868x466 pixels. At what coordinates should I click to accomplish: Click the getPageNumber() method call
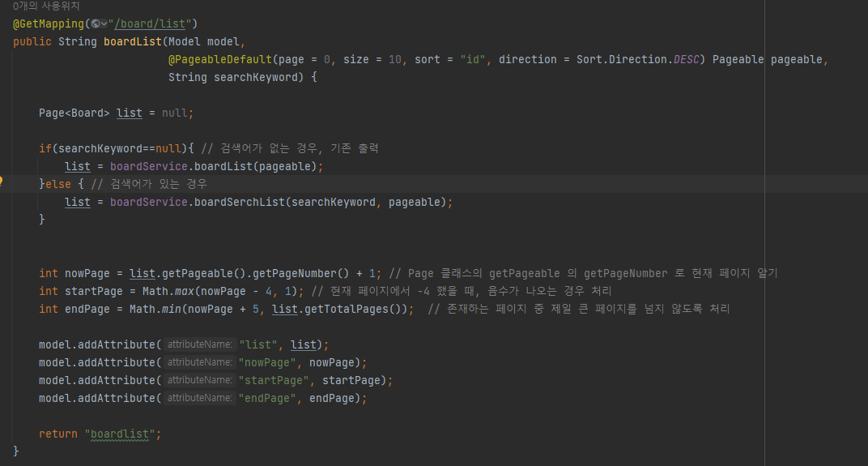(301, 273)
